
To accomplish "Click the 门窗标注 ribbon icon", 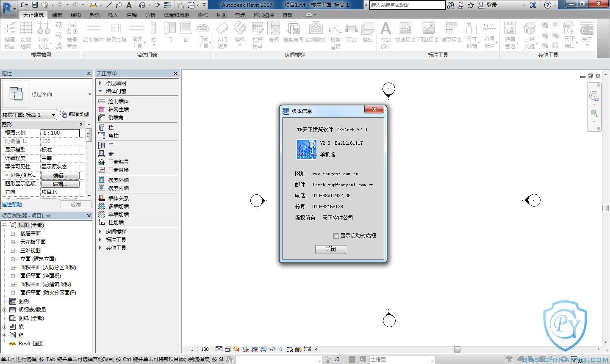I will click(428, 32).
